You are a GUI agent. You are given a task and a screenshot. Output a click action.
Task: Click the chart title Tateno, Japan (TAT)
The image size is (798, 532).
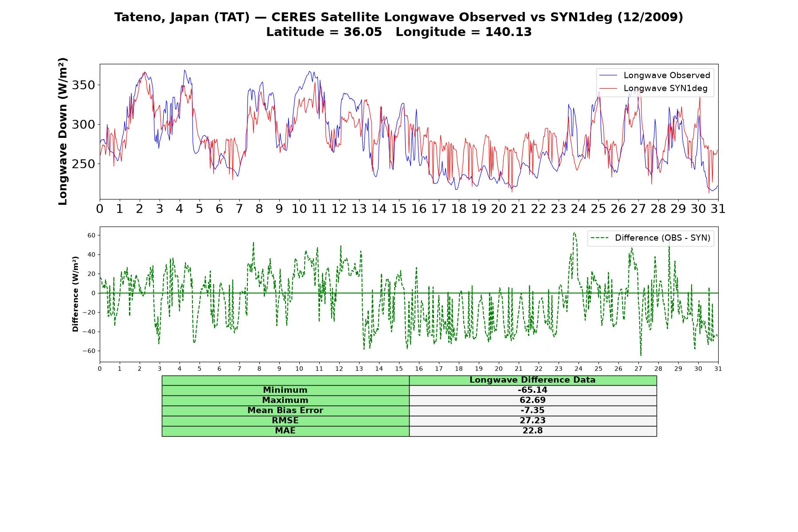(x=182, y=17)
